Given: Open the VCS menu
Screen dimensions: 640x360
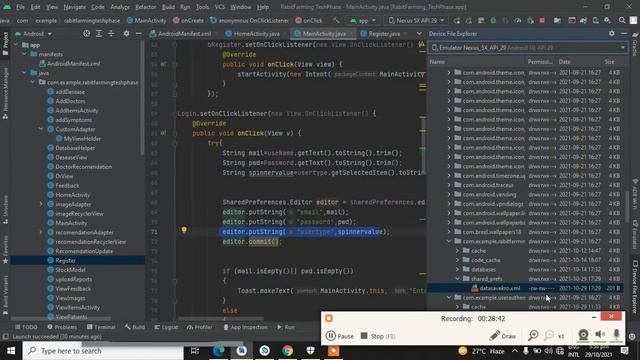Looking at the screenshot, I should pos(220,7).
